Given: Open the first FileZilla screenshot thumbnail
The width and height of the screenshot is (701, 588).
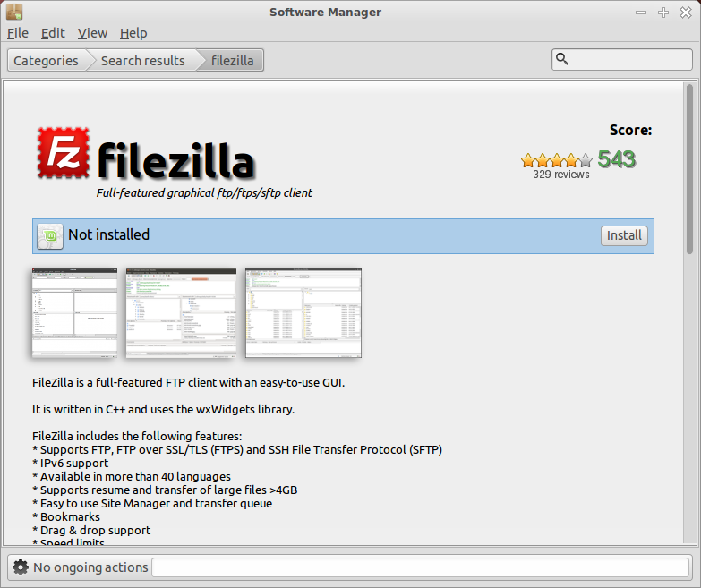Looking at the screenshot, I should [74, 312].
